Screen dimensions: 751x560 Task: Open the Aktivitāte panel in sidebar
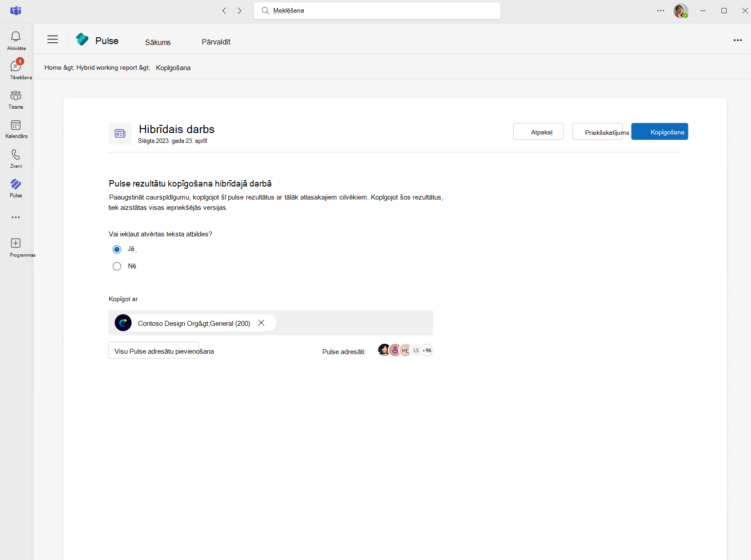coord(16,40)
